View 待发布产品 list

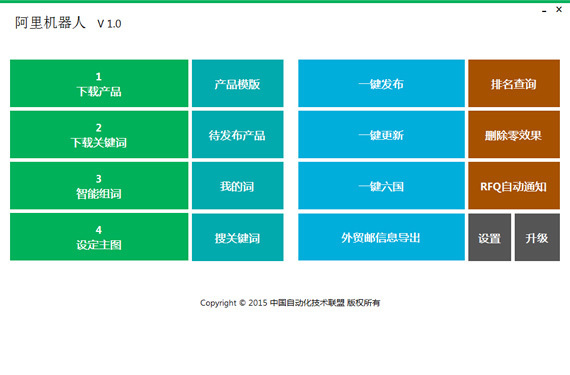tap(237, 134)
